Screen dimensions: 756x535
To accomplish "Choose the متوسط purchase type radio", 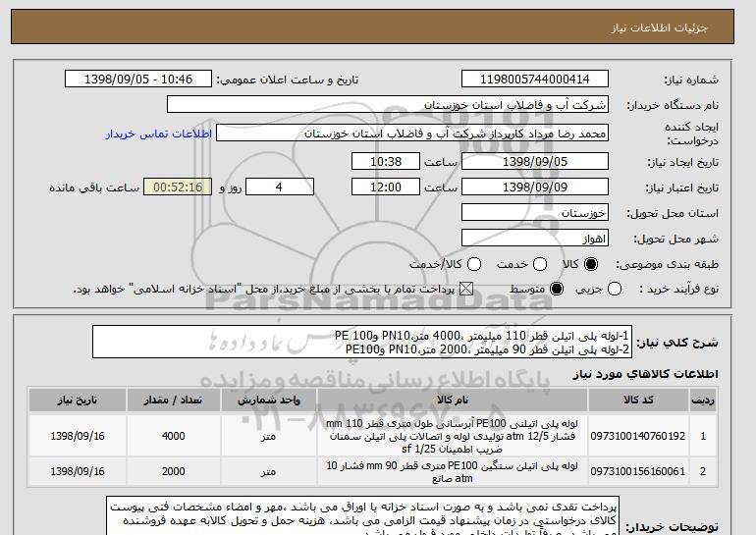I will 557,289.
